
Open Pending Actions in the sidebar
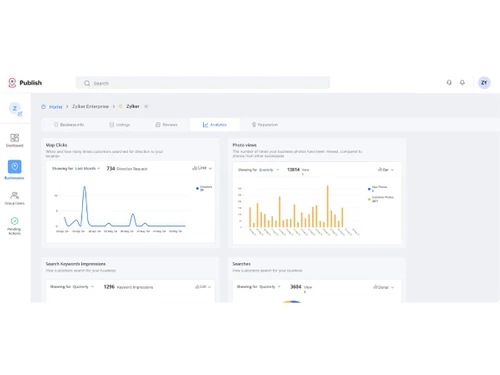click(x=14, y=226)
